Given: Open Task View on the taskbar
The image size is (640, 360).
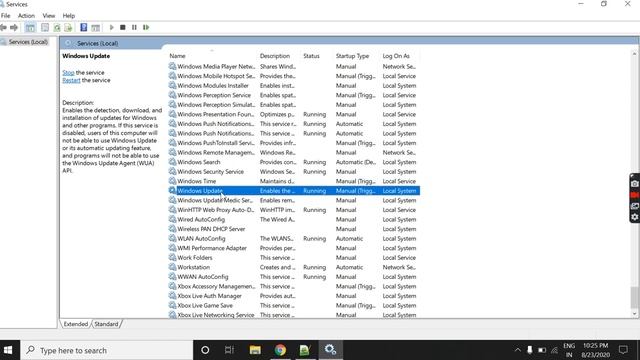Looking at the screenshot, I should [x=229, y=350].
